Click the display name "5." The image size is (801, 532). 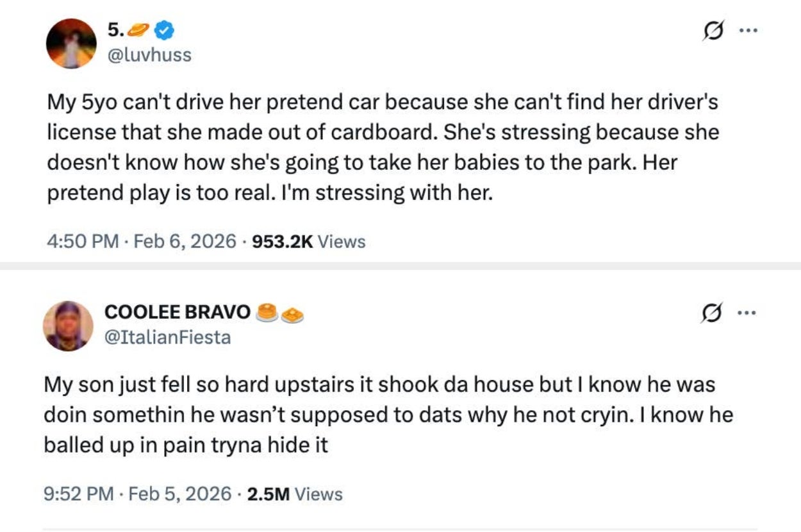click(115, 29)
